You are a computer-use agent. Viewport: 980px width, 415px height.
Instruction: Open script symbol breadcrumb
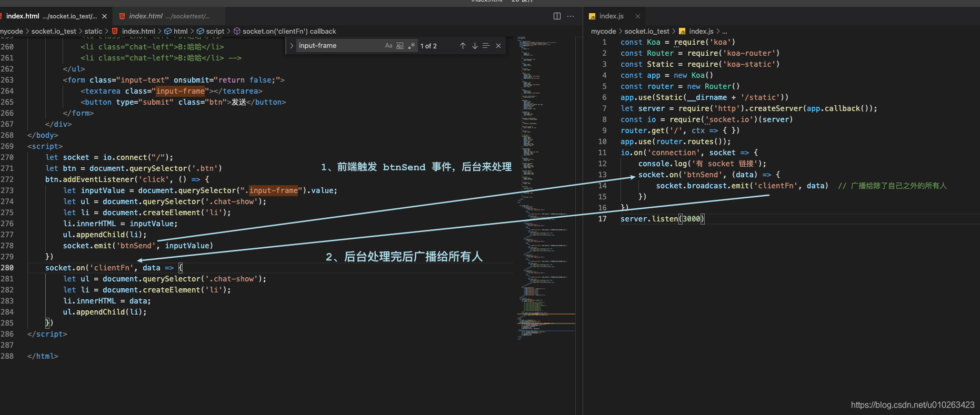215,31
